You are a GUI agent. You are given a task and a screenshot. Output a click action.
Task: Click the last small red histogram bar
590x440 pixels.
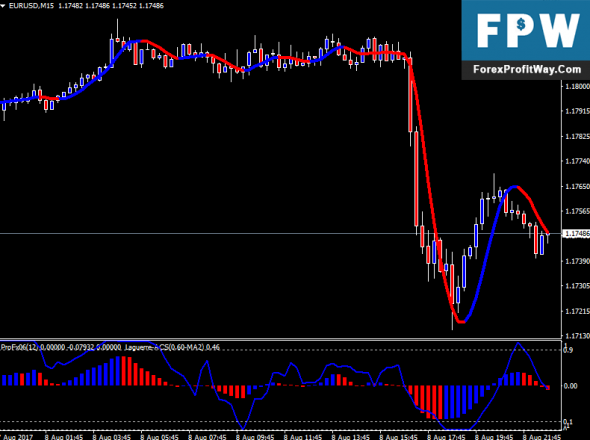[548, 388]
